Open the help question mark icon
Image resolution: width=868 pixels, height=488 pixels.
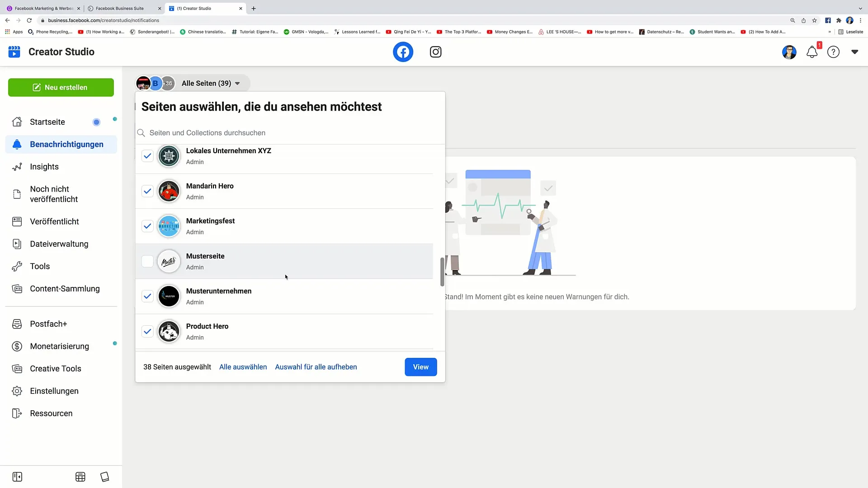point(833,52)
